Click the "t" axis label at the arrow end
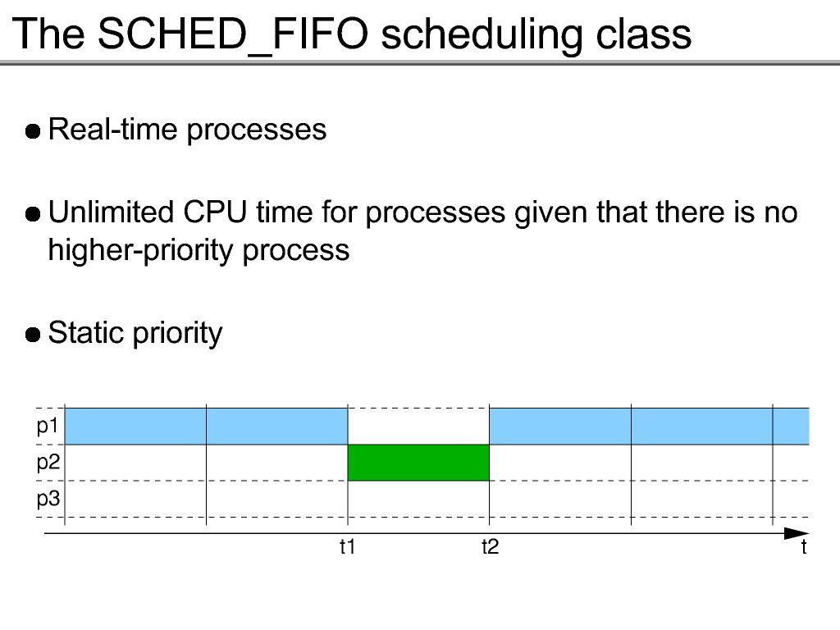Viewport: 840px width, 630px height. (804, 548)
